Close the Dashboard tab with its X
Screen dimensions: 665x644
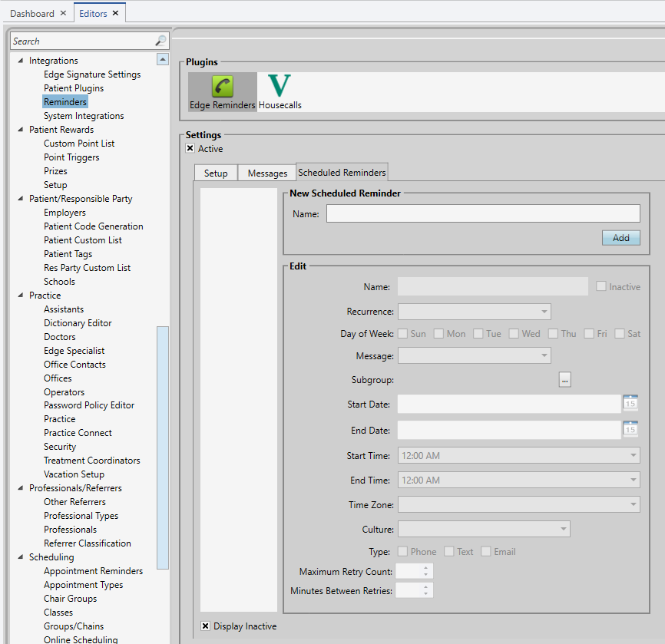click(63, 13)
